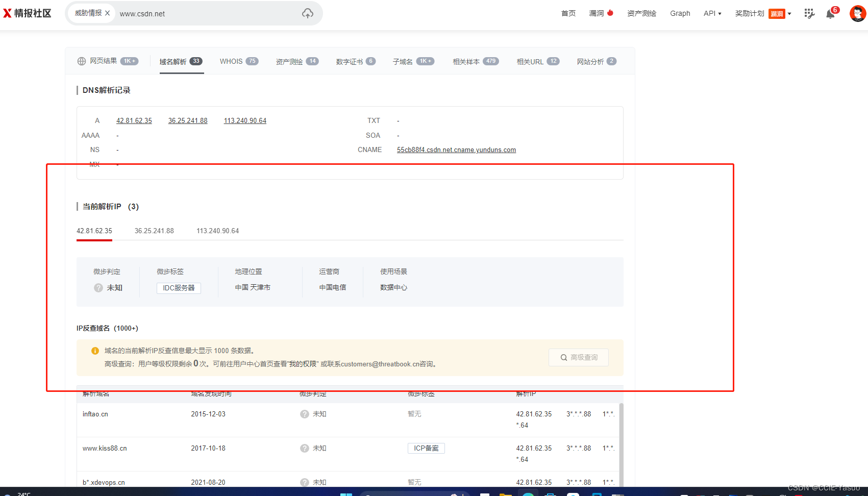Open domain b*.xdevops.cn
Viewport: 868px width, 496px height.
tap(104, 483)
